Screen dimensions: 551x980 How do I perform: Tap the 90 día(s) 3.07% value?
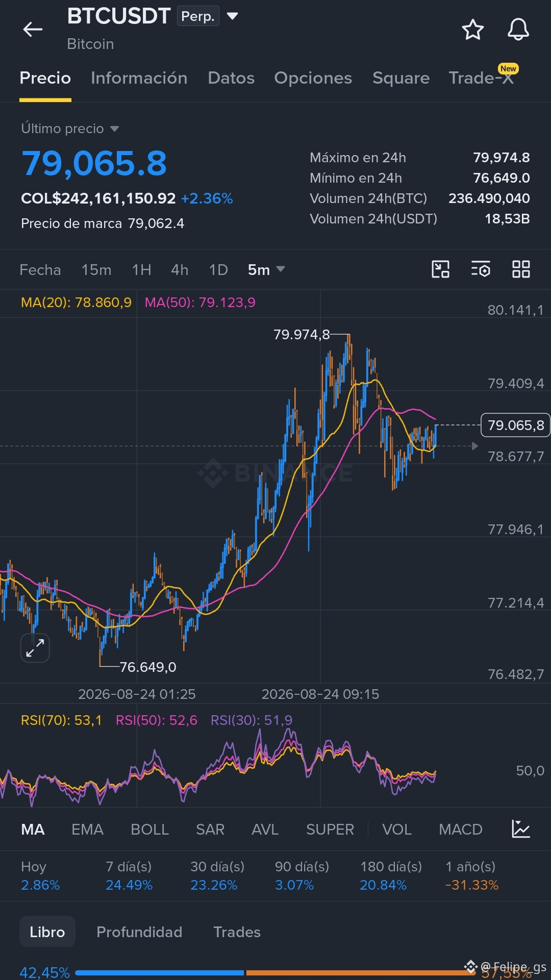294,885
